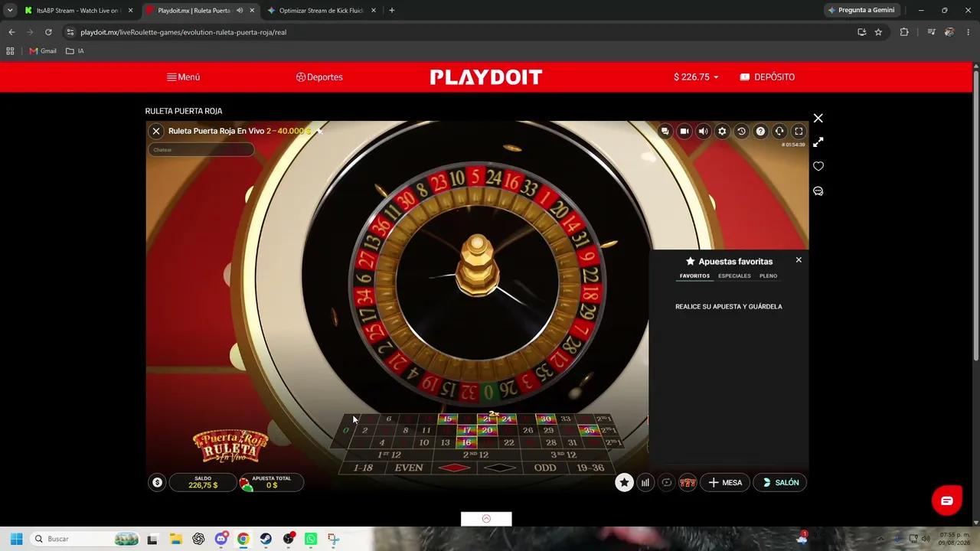Image resolution: width=980 pixels, height=551 pixels.
Task: Open the support chat bubble widget
Action: point(947,501)
